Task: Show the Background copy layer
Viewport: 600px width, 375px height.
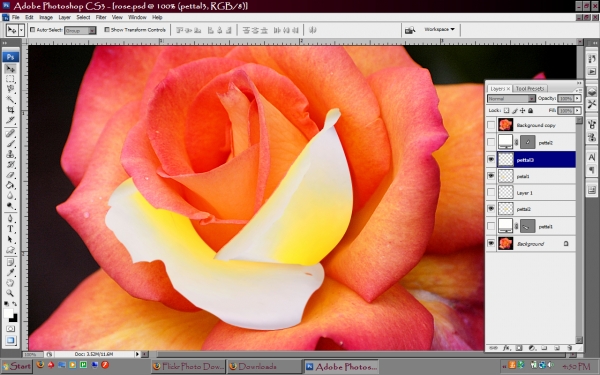Action: click(x=491, y=125)
